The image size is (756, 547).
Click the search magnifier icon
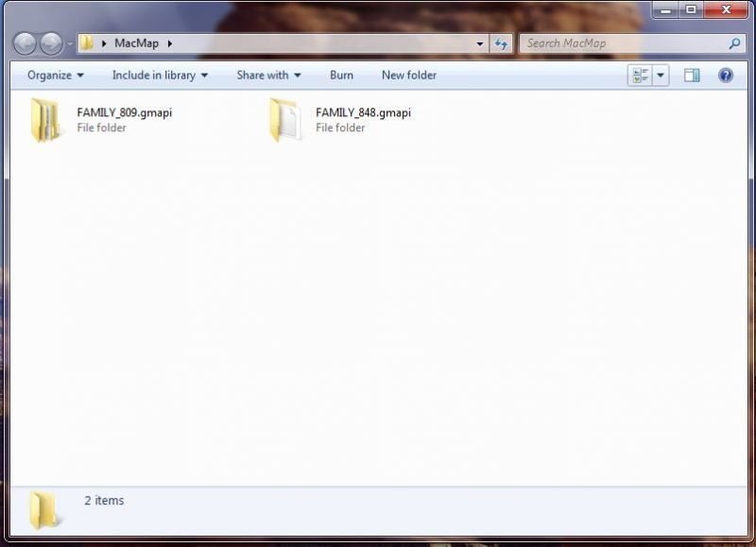[734, 43]
